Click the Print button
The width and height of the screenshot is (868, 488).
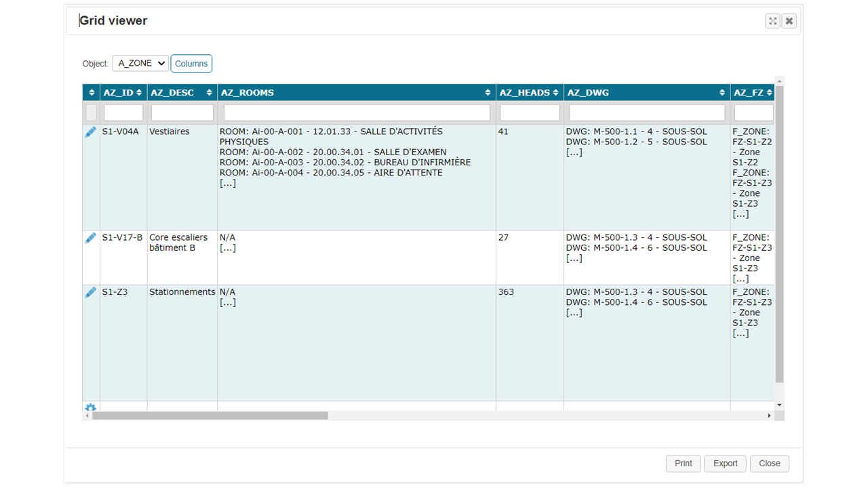click(684, 464)
